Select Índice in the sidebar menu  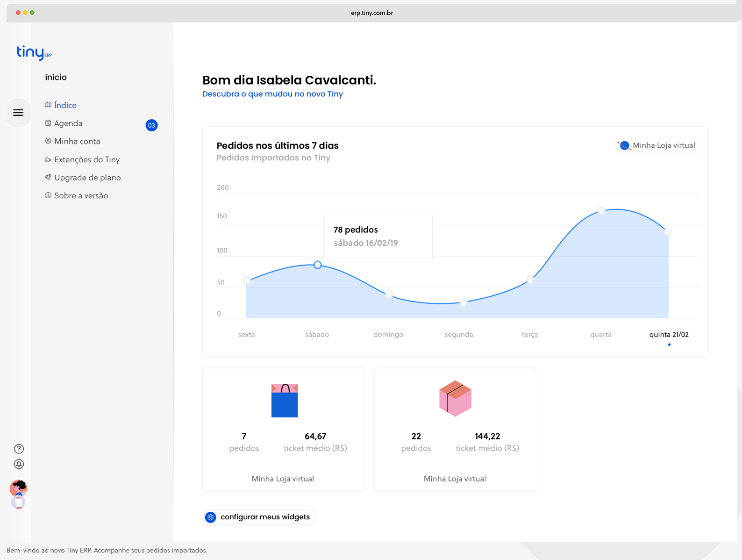[65, 105]
